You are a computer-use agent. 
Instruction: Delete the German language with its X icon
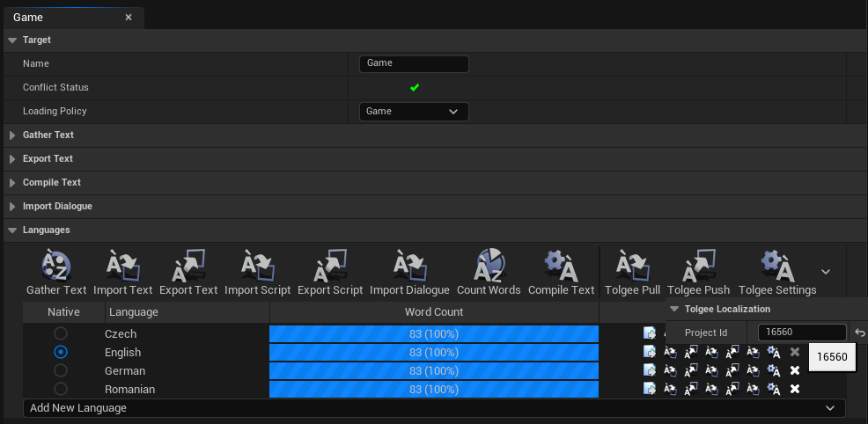pyautogui.click(x=795, y=370)
